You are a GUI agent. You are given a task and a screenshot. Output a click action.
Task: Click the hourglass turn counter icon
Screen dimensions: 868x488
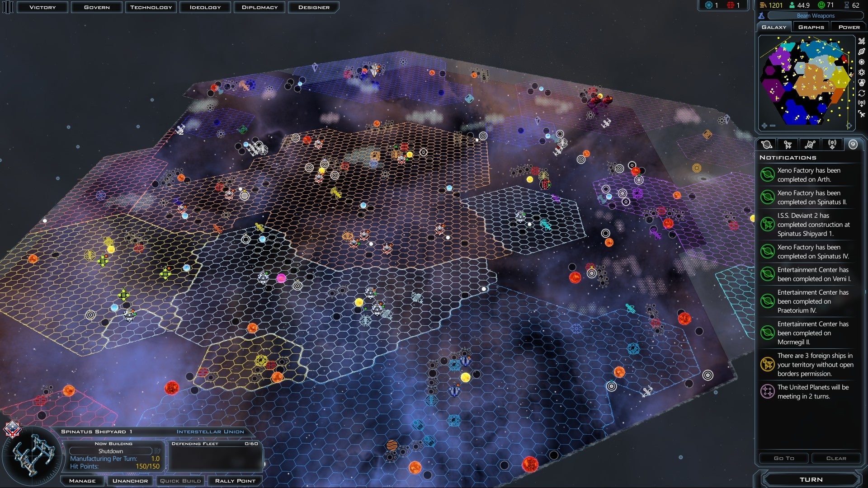(x=847, y=5)
